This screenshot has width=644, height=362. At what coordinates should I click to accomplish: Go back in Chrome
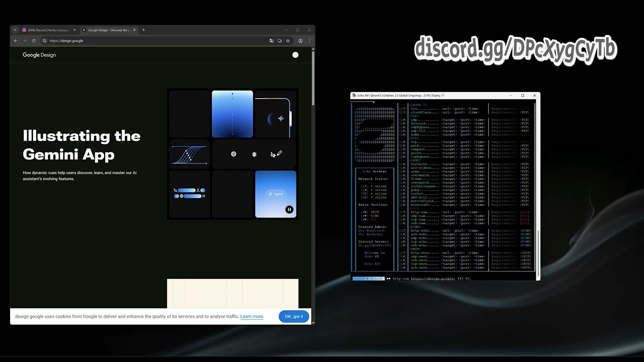tap(16, 41)
